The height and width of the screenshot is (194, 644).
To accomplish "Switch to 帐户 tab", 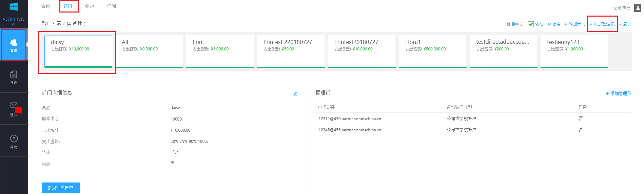I will click(x=90, y=6).
